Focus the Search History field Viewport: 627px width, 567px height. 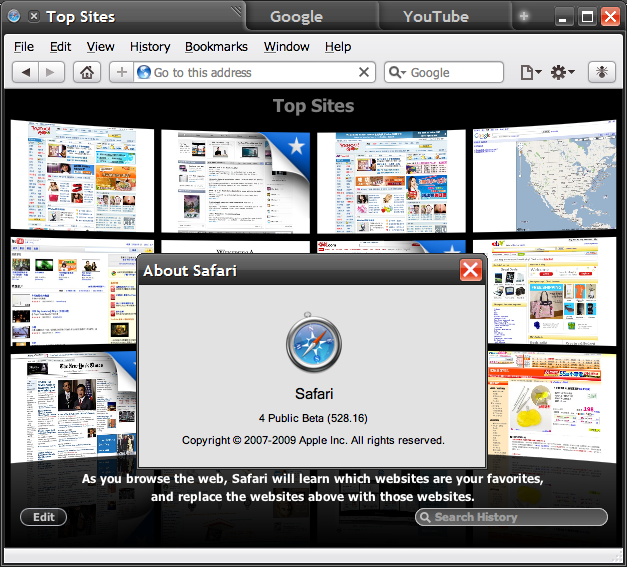tap(511, 517)
